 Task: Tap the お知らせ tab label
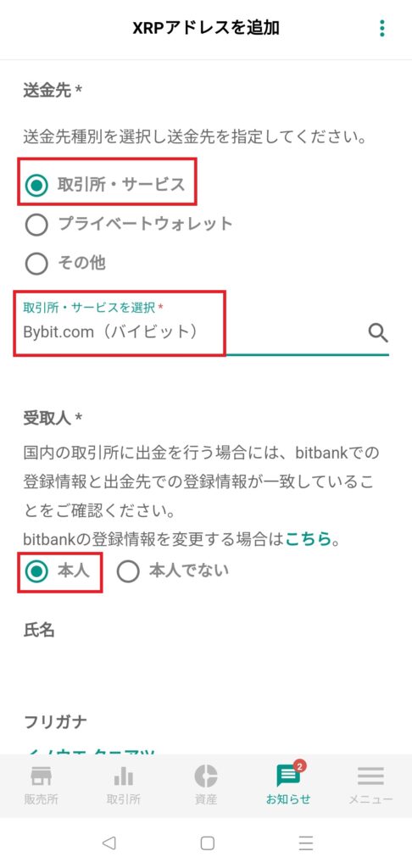coord(288,799)
